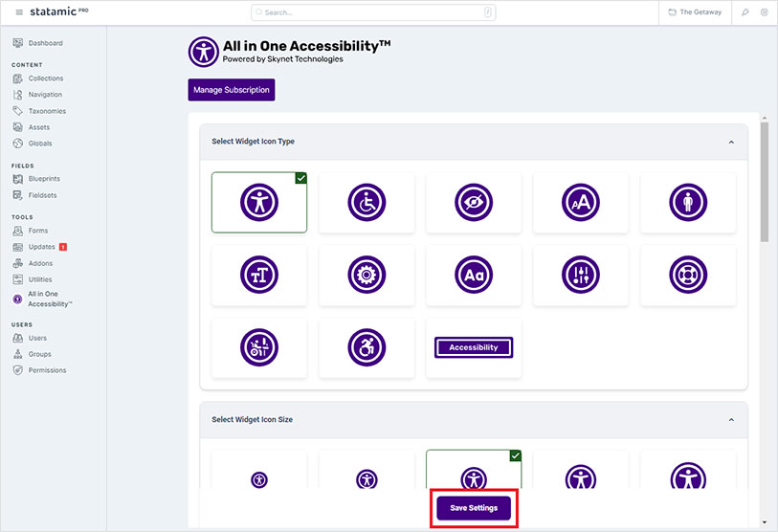Select the dynamic wheelchair widget icon

(367, 347)
